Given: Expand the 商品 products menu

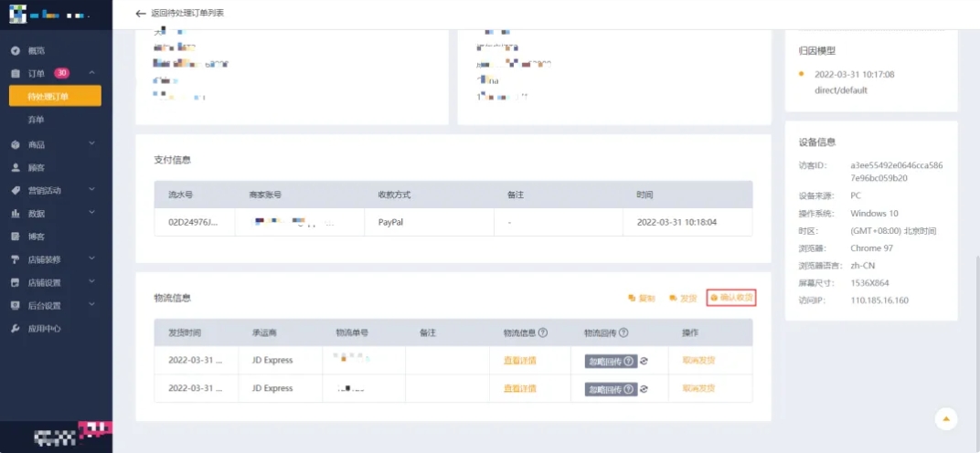Looking at the screenshot, I should point(91,144).
